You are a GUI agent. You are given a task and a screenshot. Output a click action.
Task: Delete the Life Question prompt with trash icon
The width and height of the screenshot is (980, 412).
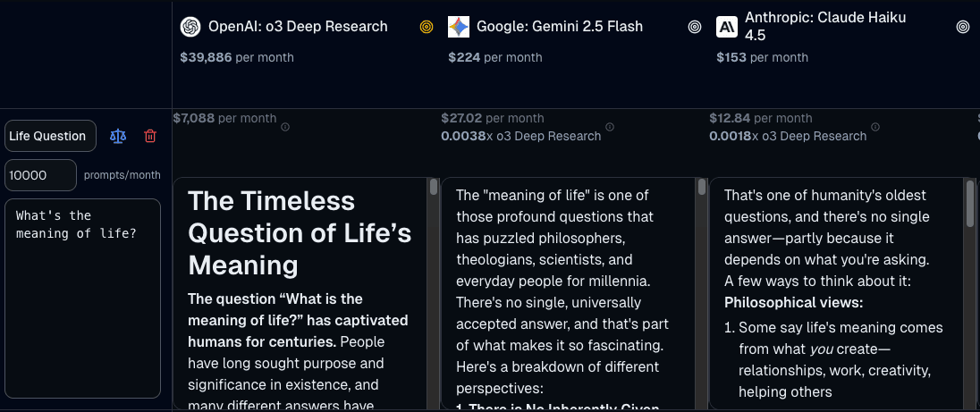(150, 136)
